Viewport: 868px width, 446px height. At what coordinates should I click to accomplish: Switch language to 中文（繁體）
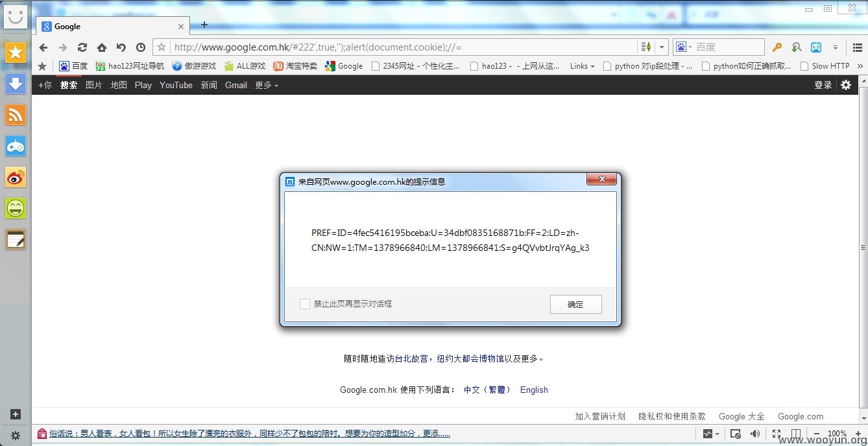tap(487, 390)
